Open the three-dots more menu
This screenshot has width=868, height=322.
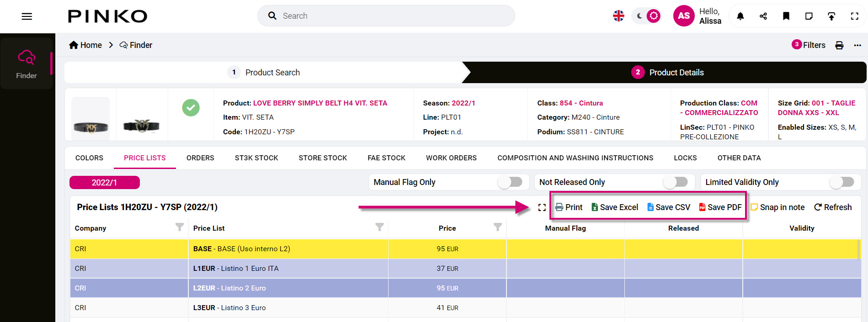pyautogui.click(x=857, y=45)
